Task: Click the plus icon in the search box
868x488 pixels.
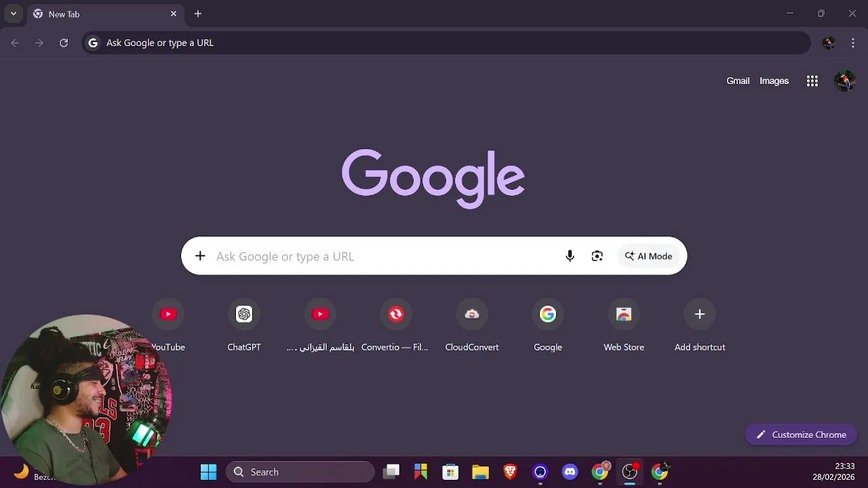Action: 200,256
